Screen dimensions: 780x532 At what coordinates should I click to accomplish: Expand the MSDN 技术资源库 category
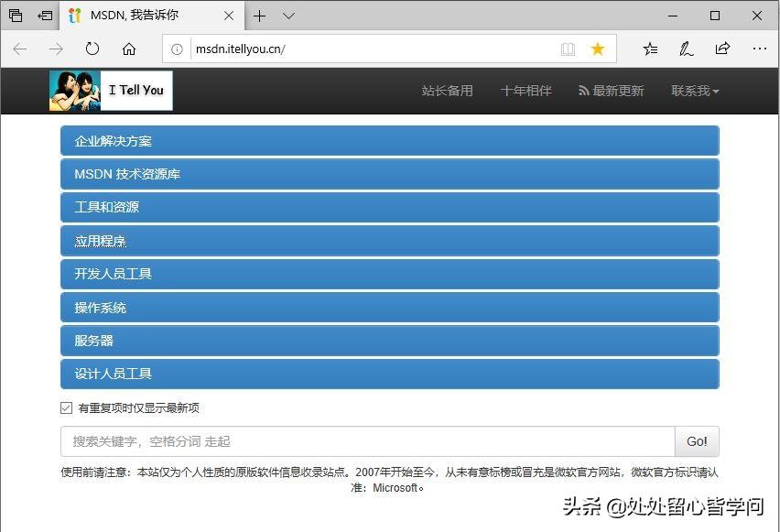389,174
